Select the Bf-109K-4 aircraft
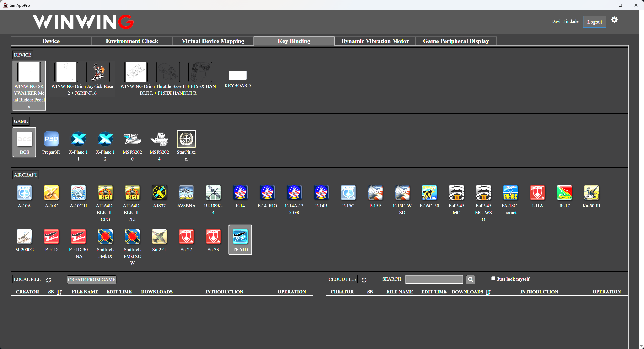The image size is (644, 349). click(x=213, y=193)
